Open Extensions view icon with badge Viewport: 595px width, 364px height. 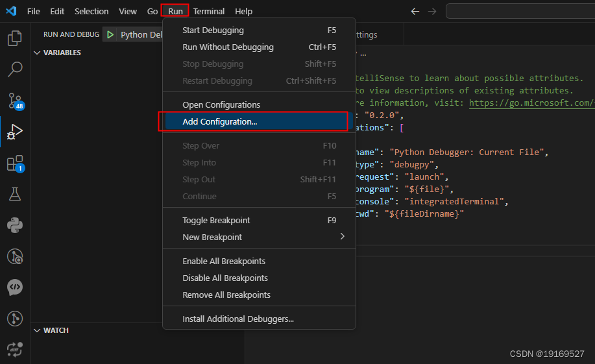click(x=16, y=164)
